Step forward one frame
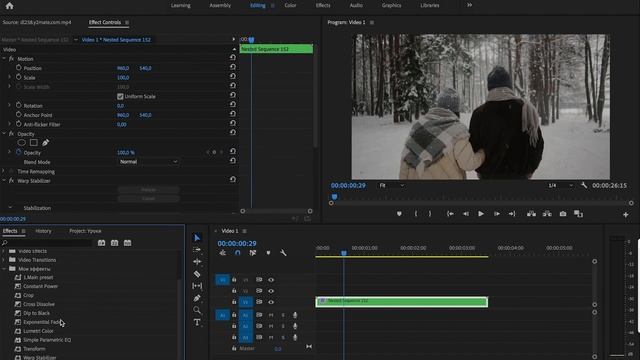 point(497,214)
